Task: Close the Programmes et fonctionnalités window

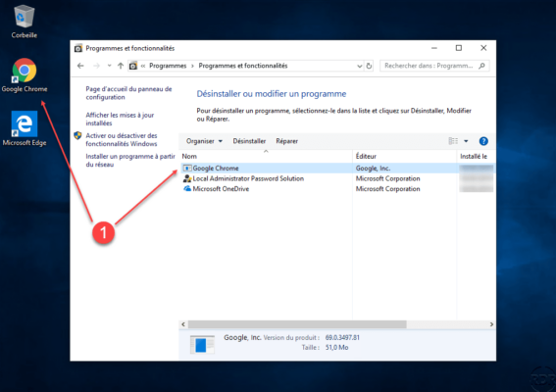Action: (483, 48)
